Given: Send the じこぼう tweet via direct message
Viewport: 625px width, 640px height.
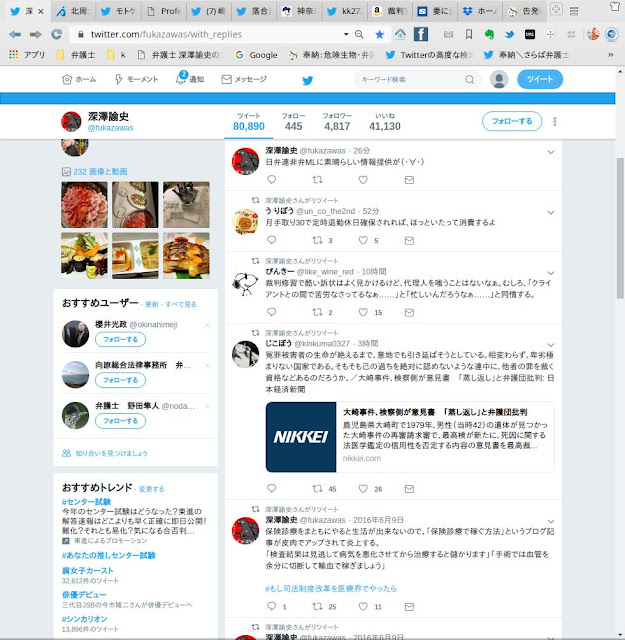Looking at the screenshot, I should [409, 489].
